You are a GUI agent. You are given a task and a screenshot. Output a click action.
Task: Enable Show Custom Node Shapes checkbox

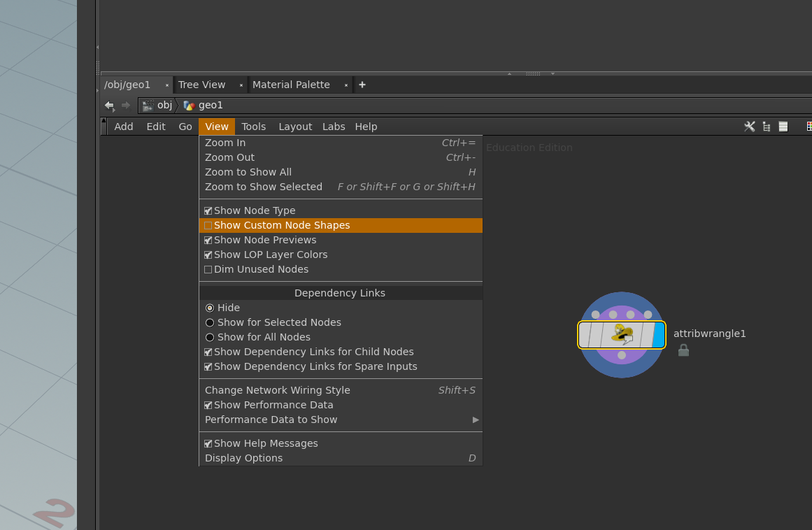click(x=208, y=225)
